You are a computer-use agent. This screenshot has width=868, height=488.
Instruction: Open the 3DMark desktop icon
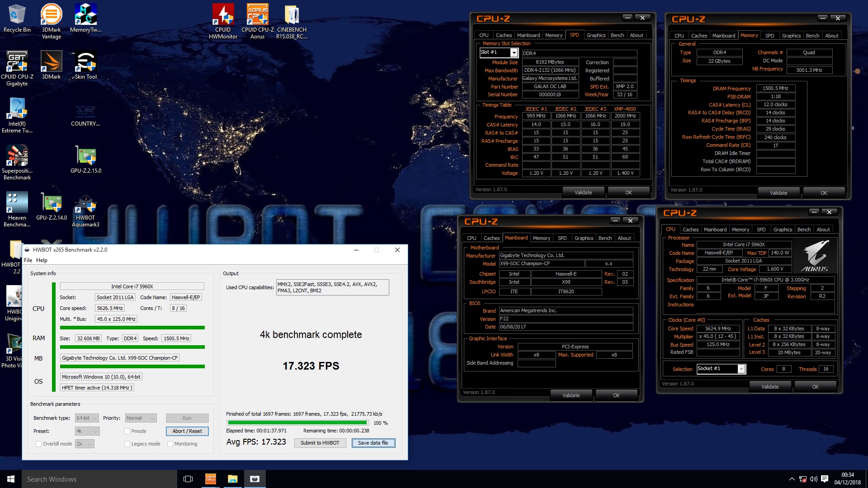click(x=51, y=65)
